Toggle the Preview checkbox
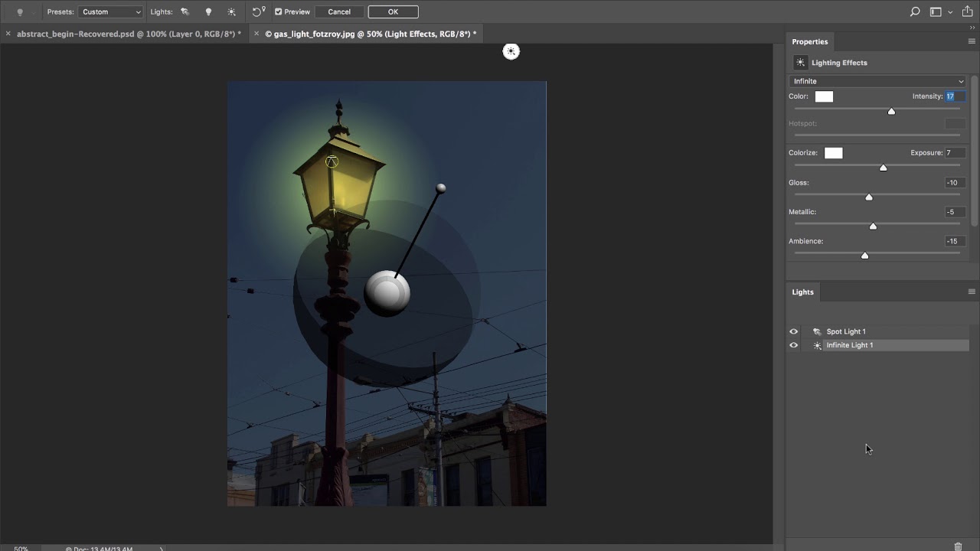This screenshot has width=980, height=551. 279,12
